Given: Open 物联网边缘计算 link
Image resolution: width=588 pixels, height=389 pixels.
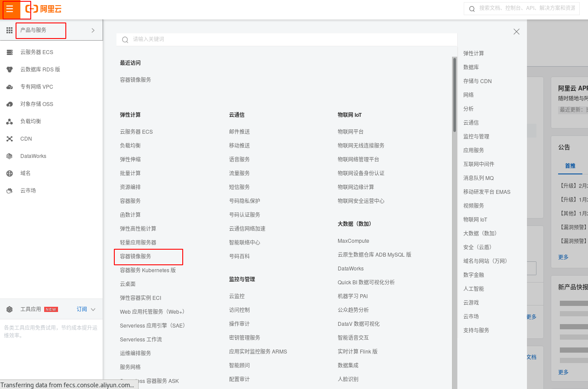Looking at the screenshot, I should (x=356, y=187).
